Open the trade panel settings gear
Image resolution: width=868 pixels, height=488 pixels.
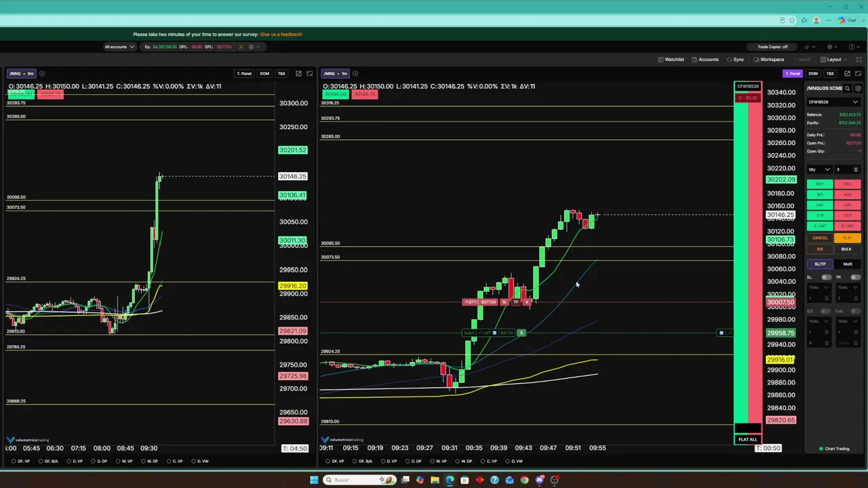click(x=858, y=88)
